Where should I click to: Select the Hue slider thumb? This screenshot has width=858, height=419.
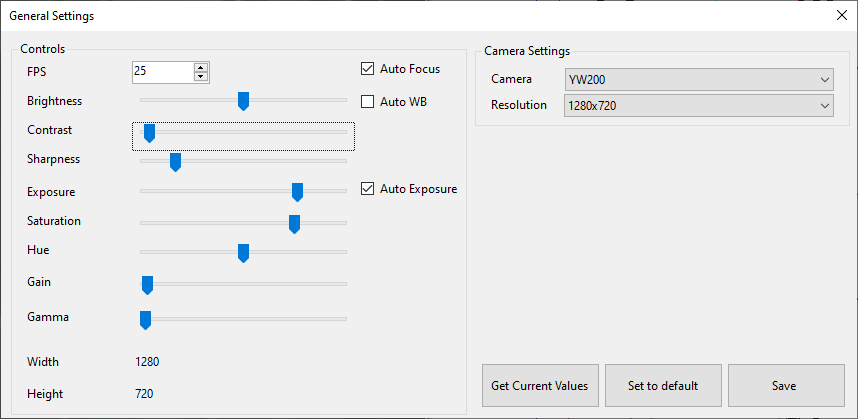coord(244,253)
